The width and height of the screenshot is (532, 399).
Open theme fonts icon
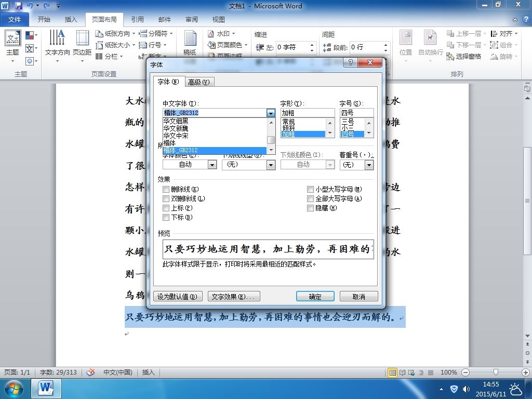coord(31,48)
